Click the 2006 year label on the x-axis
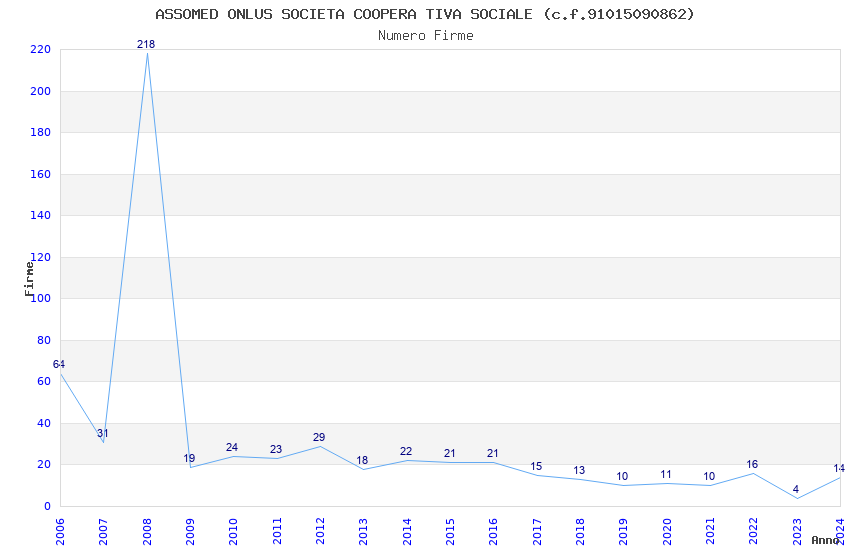The width and height of the screenshot is (850, 550). (x=60, y=532)
